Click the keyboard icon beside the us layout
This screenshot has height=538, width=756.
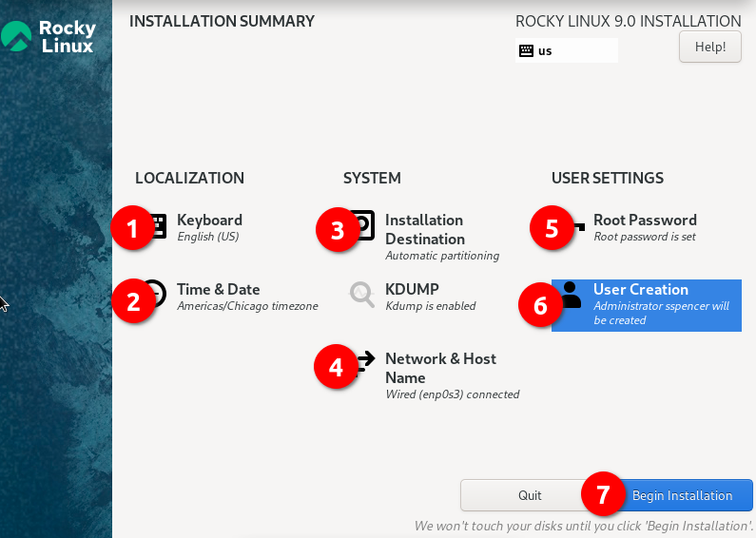pos(526,51)
